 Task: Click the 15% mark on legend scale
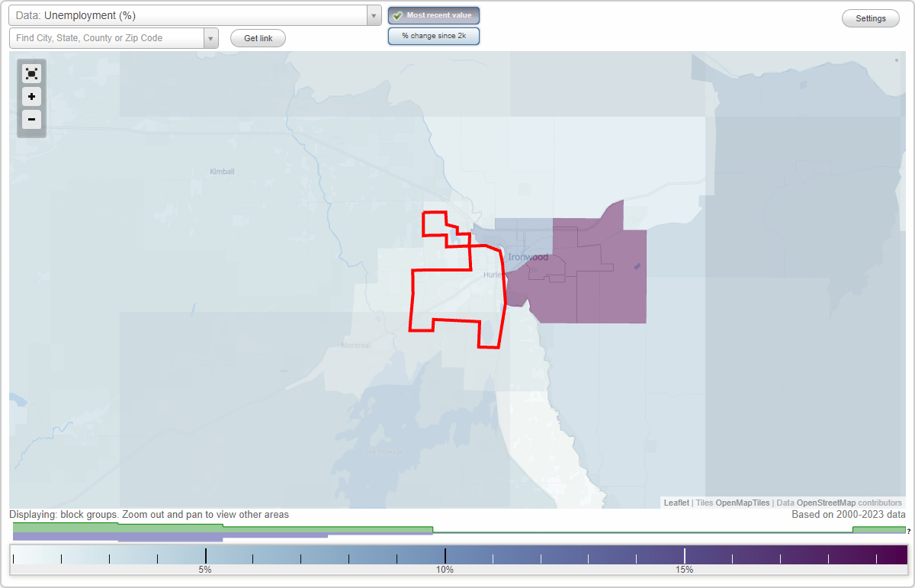[684, 570]
